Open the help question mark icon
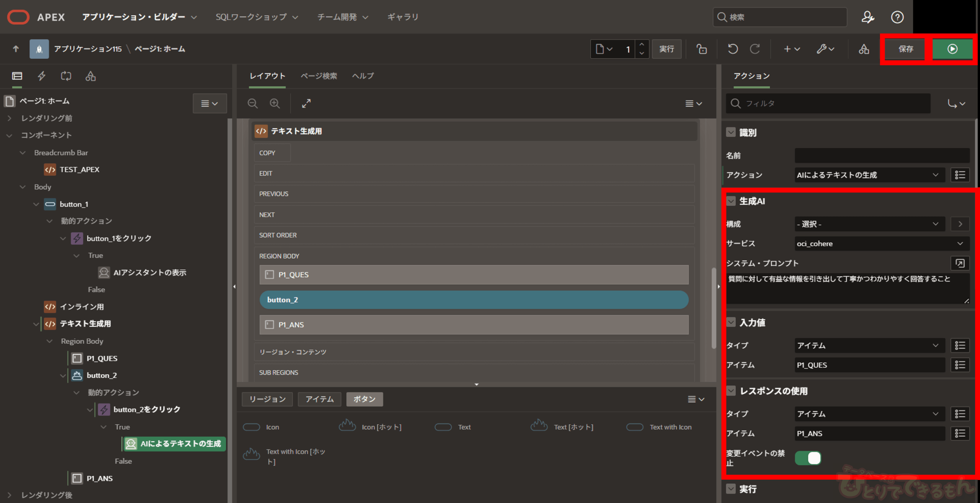Screen dimensions: 980x503 coord(897,17)
